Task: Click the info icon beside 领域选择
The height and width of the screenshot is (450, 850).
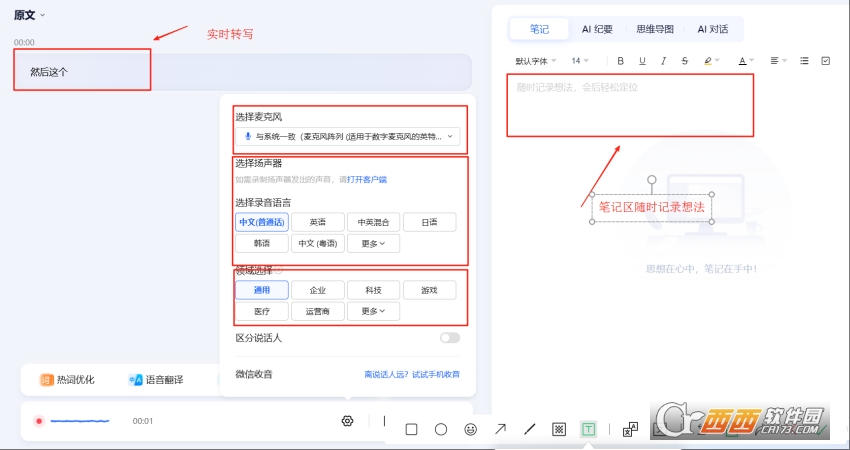Action: [x=279, y=269]
